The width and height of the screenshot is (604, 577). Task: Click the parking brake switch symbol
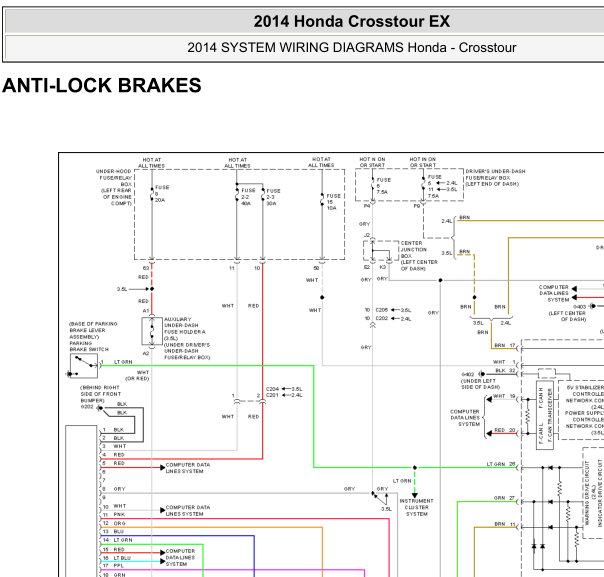click(84, 366)
